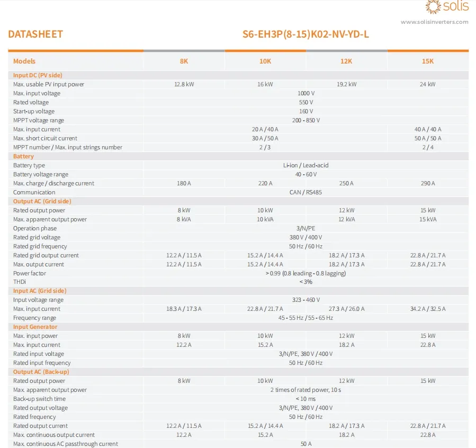The width and height of the screenshot is (476, 448).
Task: Click the < 10 ms back-up switch time
Action: (306, 399)
